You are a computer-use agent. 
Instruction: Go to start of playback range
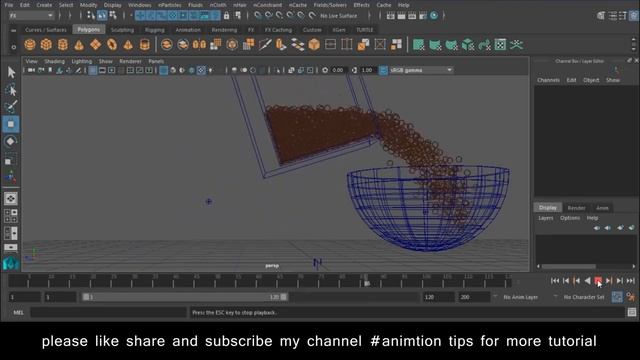point(555,280)
